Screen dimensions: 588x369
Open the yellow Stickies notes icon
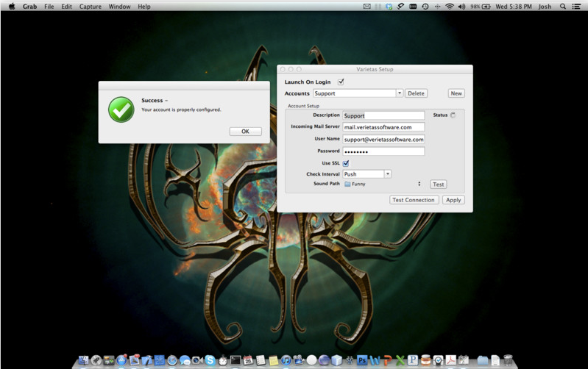click(x=273, y=360)
